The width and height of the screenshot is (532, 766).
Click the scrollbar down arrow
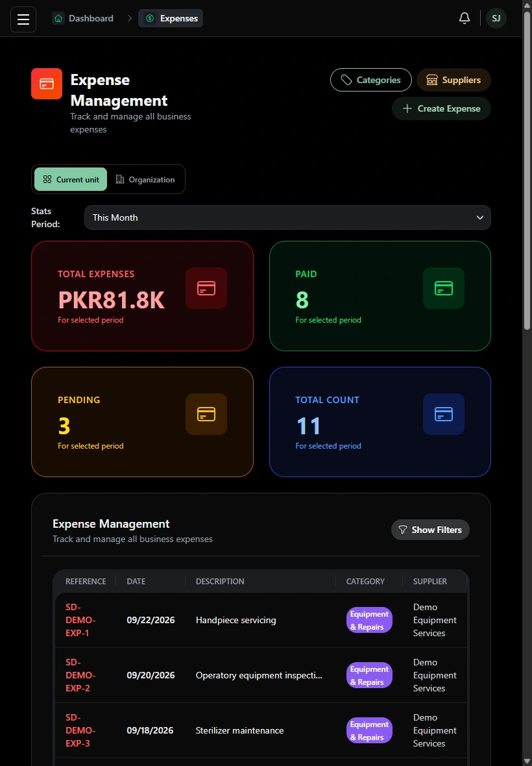click(527, 761)
